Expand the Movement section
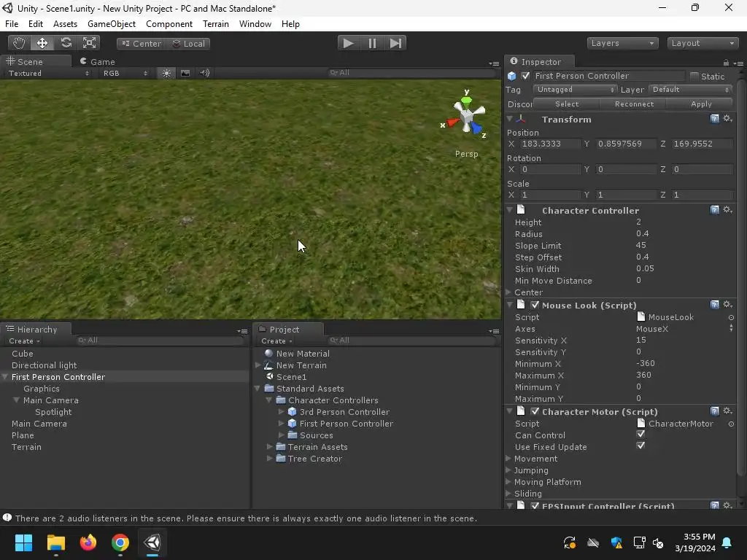 [508, 459]
